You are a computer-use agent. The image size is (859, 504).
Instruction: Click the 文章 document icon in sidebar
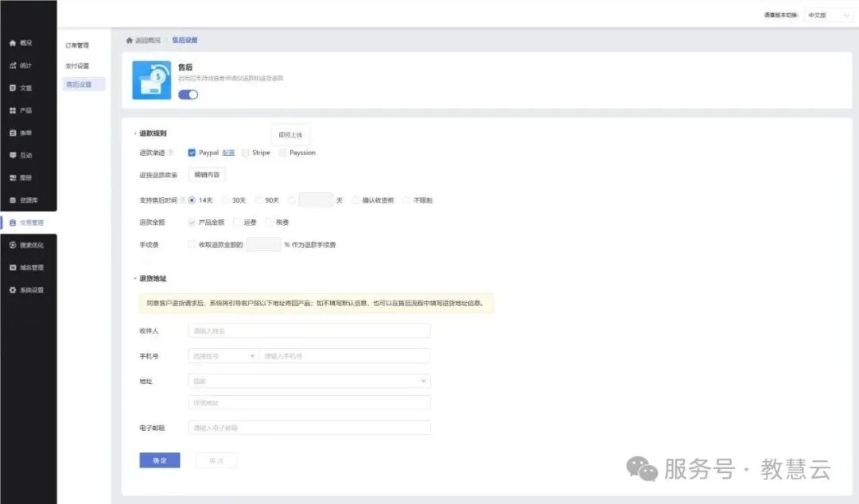[13, 87]
